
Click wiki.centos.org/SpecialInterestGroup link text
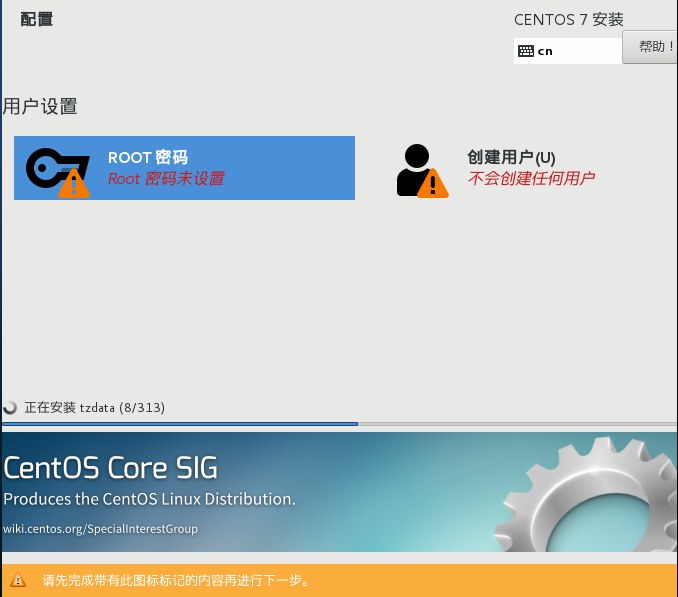pyautogui.click(x=100, y=529)
